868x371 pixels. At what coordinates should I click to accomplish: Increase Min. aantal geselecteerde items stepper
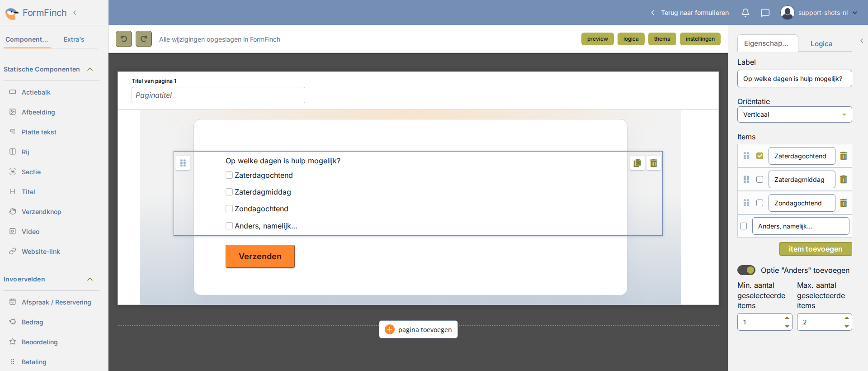click(787, 318)
